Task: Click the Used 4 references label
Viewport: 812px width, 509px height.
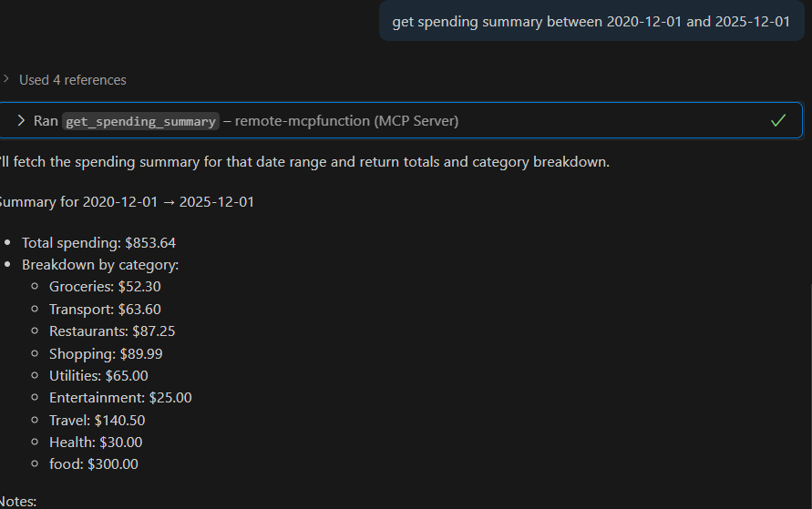Action: (73, 80)
